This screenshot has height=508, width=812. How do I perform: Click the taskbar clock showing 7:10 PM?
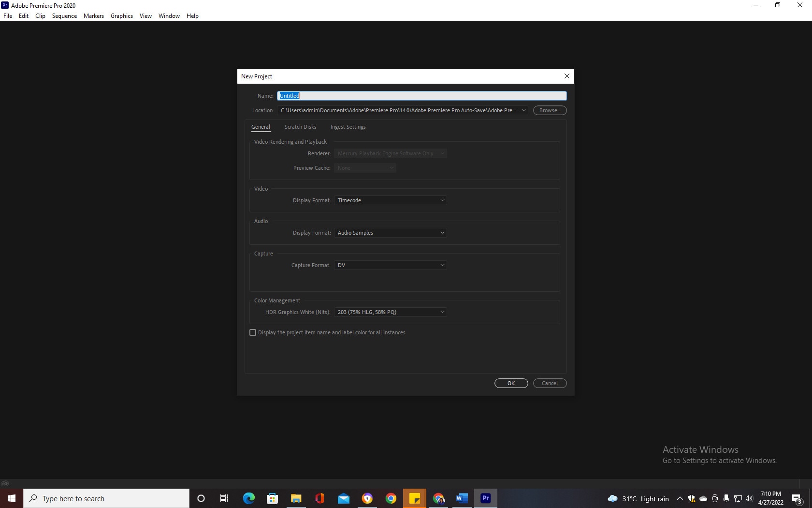[x=770, y=498]
